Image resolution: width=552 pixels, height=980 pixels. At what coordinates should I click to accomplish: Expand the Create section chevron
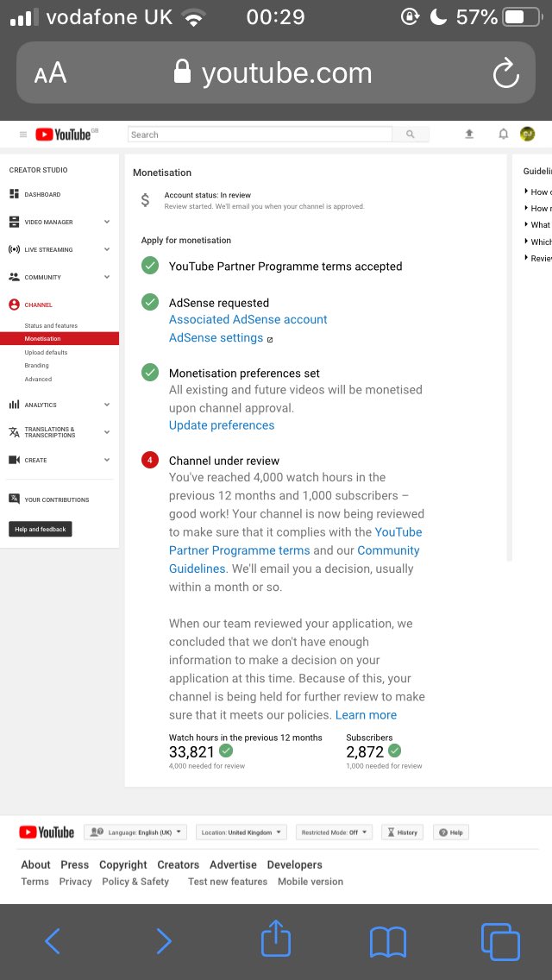pyautogui.click(x=107, y=460)
